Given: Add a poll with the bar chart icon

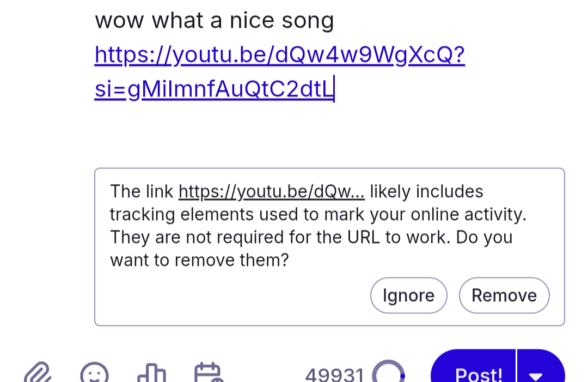Looking at the screenshot, I should [x=151, y=373].
